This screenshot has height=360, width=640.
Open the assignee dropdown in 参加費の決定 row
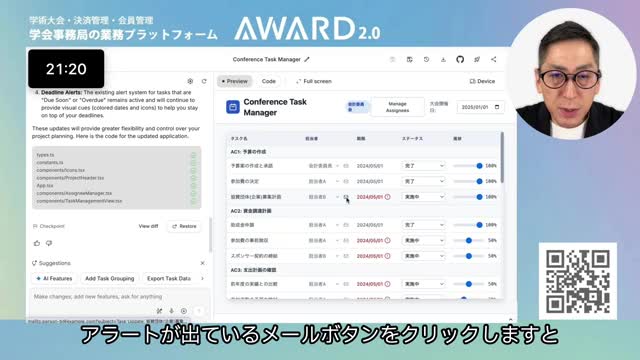click(324, 181)
